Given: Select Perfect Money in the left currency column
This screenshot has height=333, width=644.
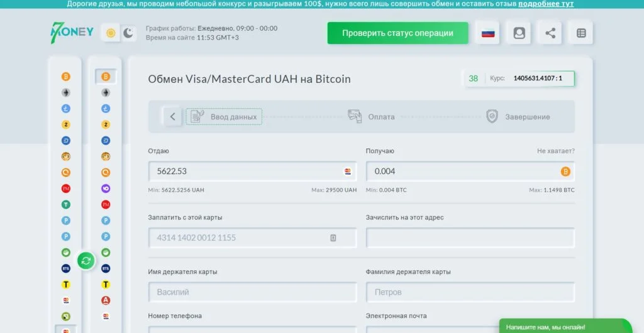Looking at the screenshot, I should tap(65, 188).
